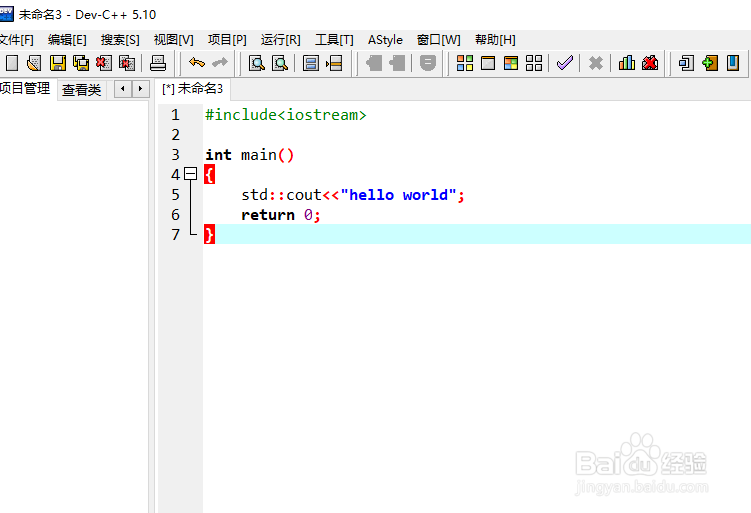Click the return keyword on line 6

point(268,215)
